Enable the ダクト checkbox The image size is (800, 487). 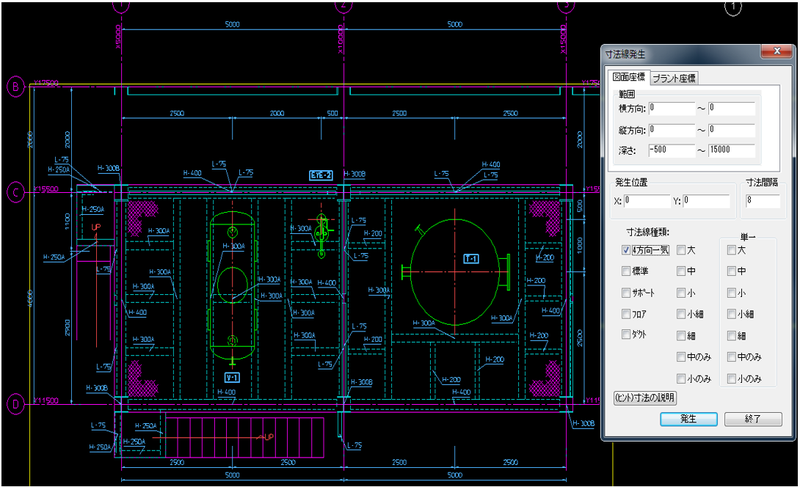(626, 334)
